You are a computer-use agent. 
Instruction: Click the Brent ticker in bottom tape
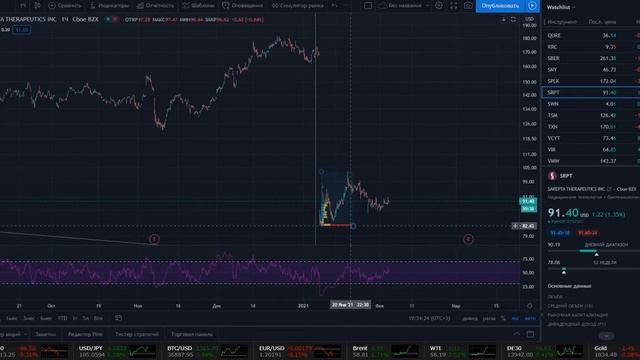(x=386, y=351)
